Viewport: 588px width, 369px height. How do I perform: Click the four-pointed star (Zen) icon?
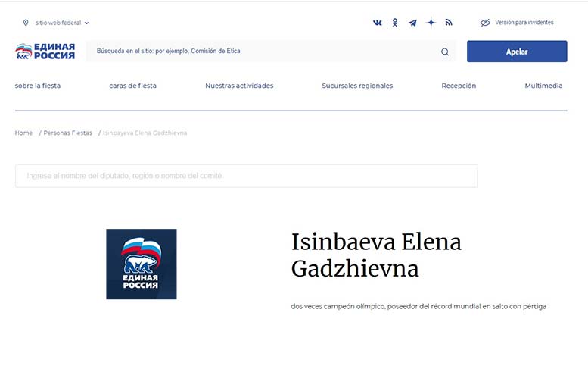click(x=431, y=23)
